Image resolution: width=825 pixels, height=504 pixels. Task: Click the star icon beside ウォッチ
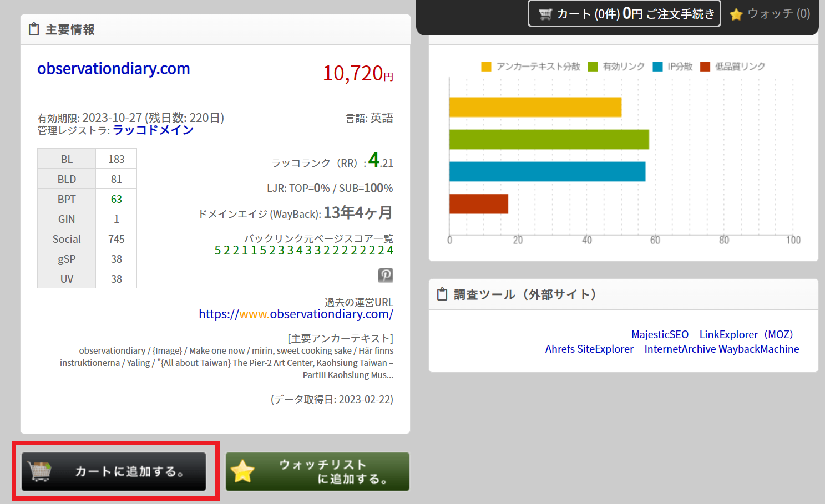click(736, 14)
